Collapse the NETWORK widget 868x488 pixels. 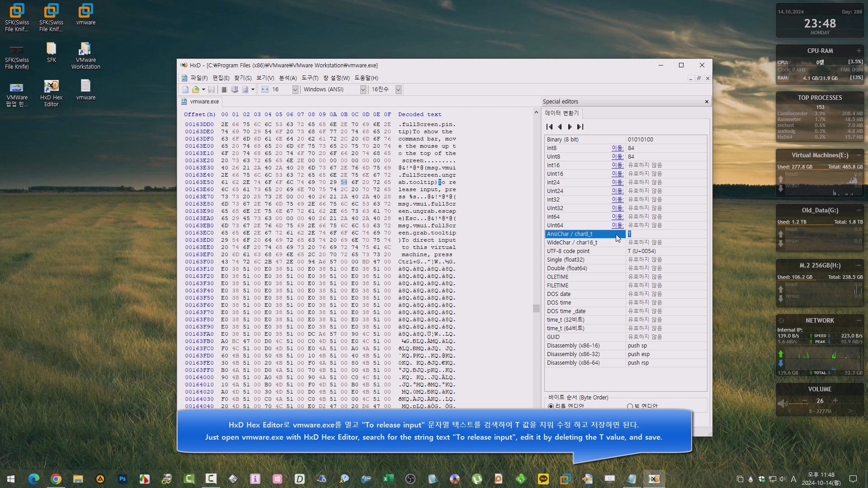[859, 320]
